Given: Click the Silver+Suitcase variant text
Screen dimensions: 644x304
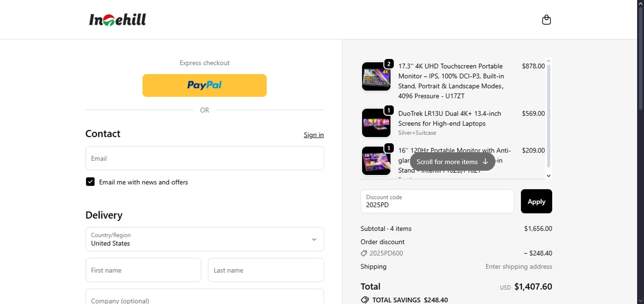Looking at the screenshot, I should tap(417, 133).
